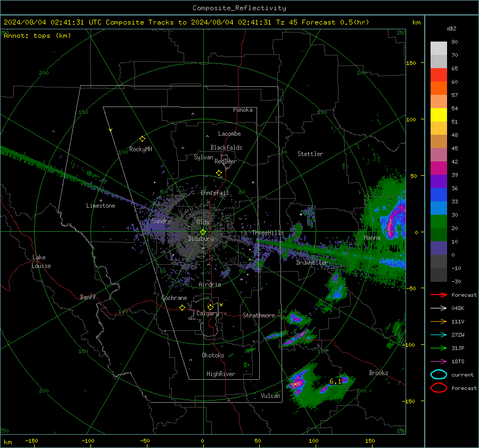
Task: Click the Stettler city label
Action: 310,154
